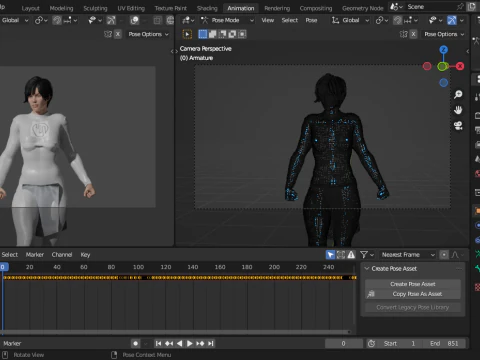480x360 pixels.
Task: Click the mirror butterfly icon in left viewport
Action: 108,34
